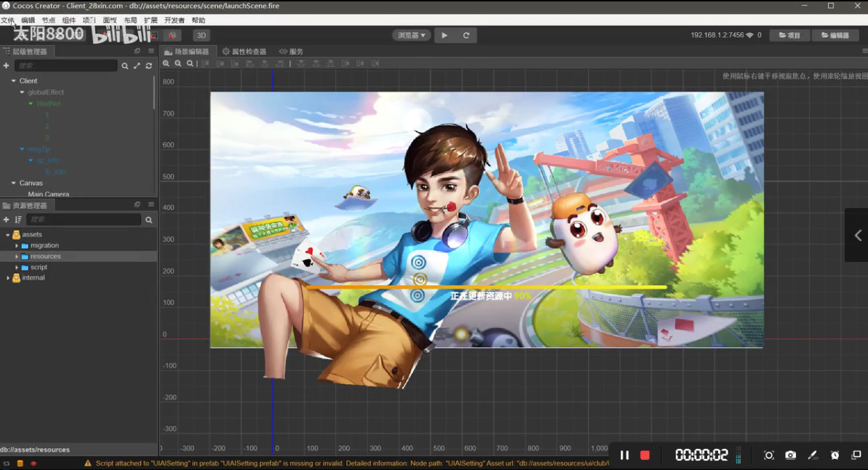Image resolution: width=868 pixels, height=470 pixels.
Task: Open the assets manager panel menu
Action: coord(151,205)
